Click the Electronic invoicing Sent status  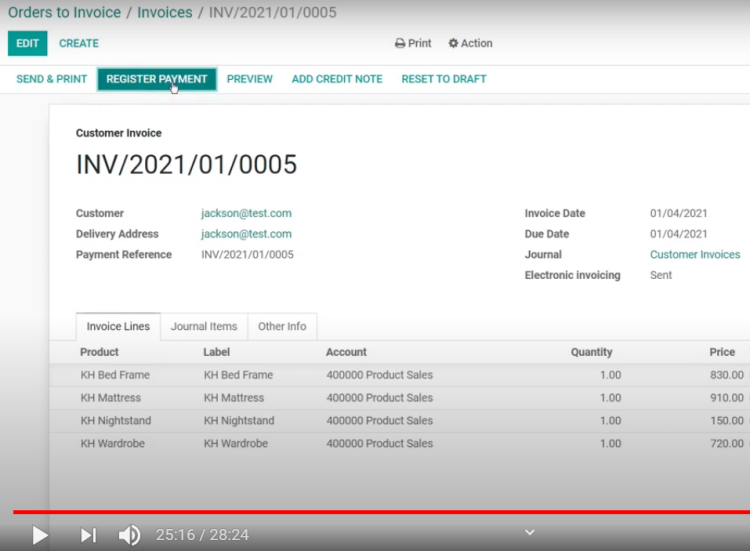661,275
